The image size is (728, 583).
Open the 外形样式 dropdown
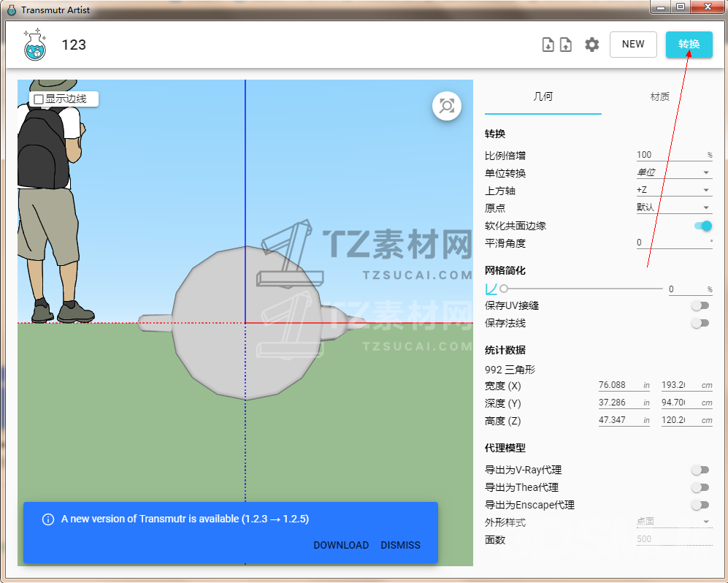pos(674,522)
